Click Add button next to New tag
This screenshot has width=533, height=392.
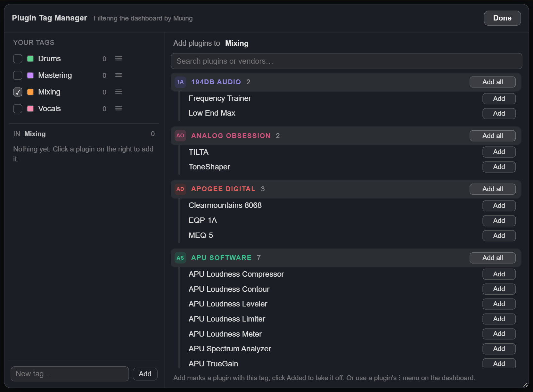coord(145,374)
